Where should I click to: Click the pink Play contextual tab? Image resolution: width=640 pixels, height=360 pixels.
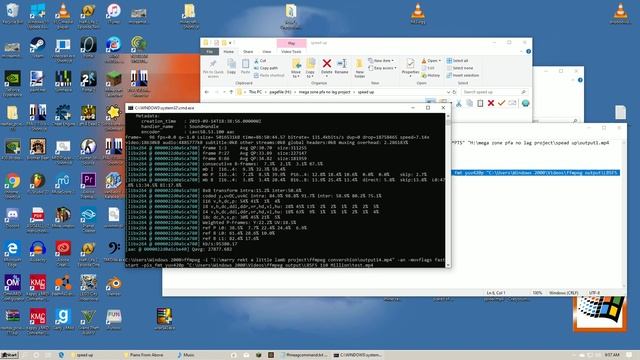tap(291, 43)
